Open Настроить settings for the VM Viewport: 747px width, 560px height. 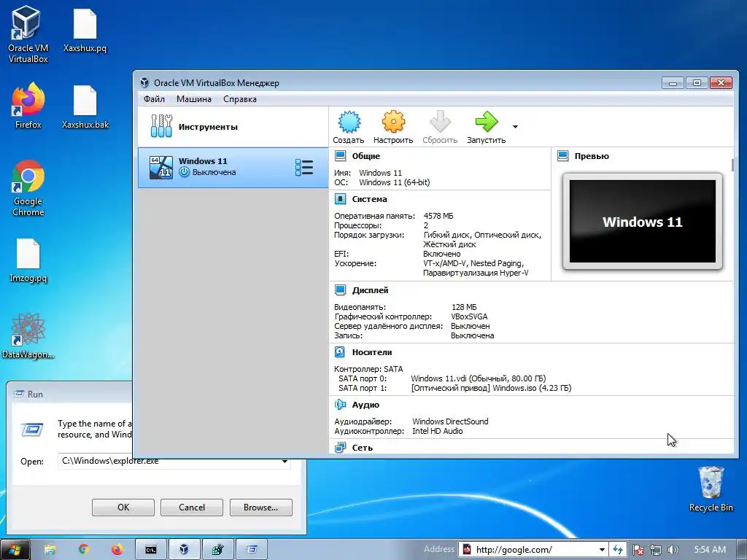point(393,127)
